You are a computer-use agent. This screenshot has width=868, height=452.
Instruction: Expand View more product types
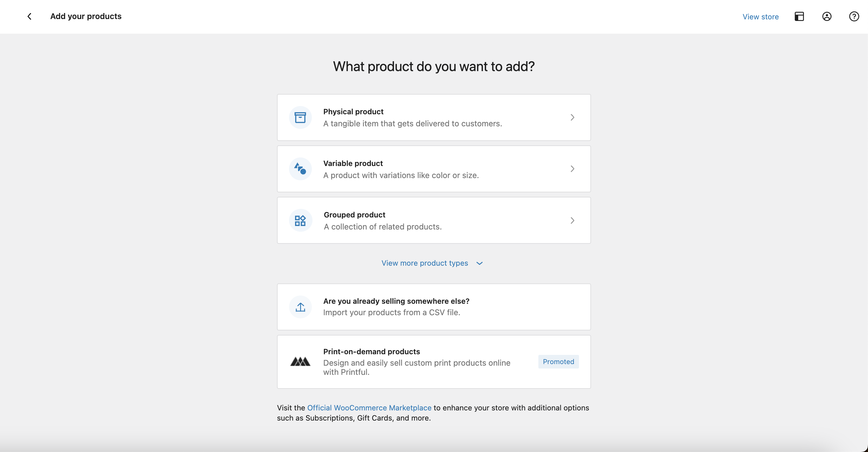432,263
